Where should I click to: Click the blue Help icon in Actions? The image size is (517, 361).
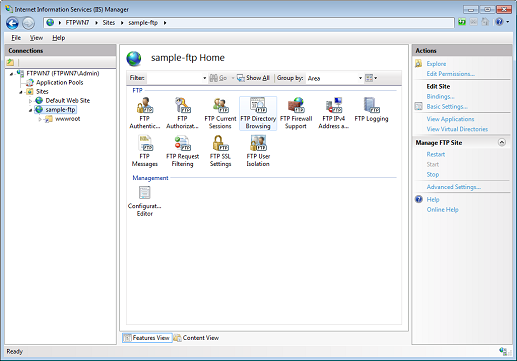point(419,199)
